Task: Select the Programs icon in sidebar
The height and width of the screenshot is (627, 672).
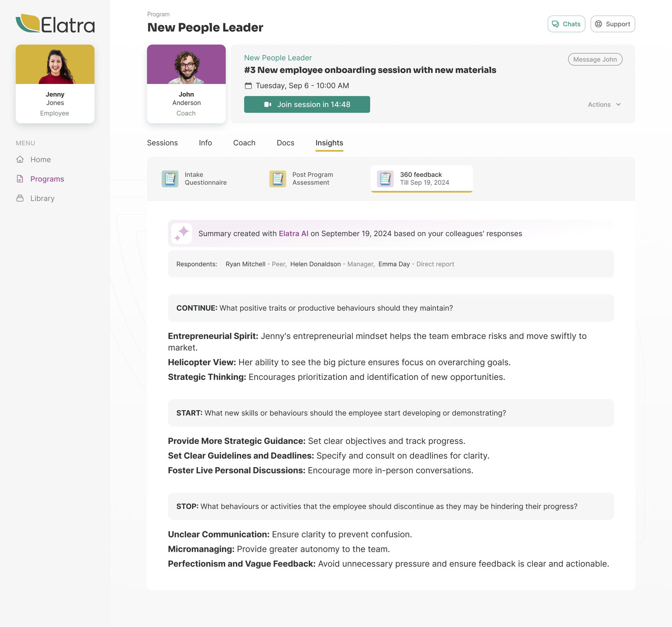Action: (20, 179)
